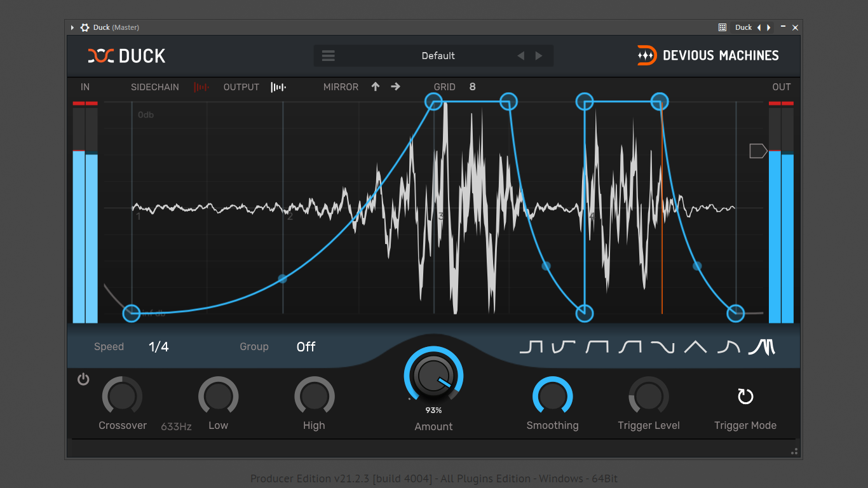Open the Group Off selector
Screen dimensions: 868x488
pos(306,347)
